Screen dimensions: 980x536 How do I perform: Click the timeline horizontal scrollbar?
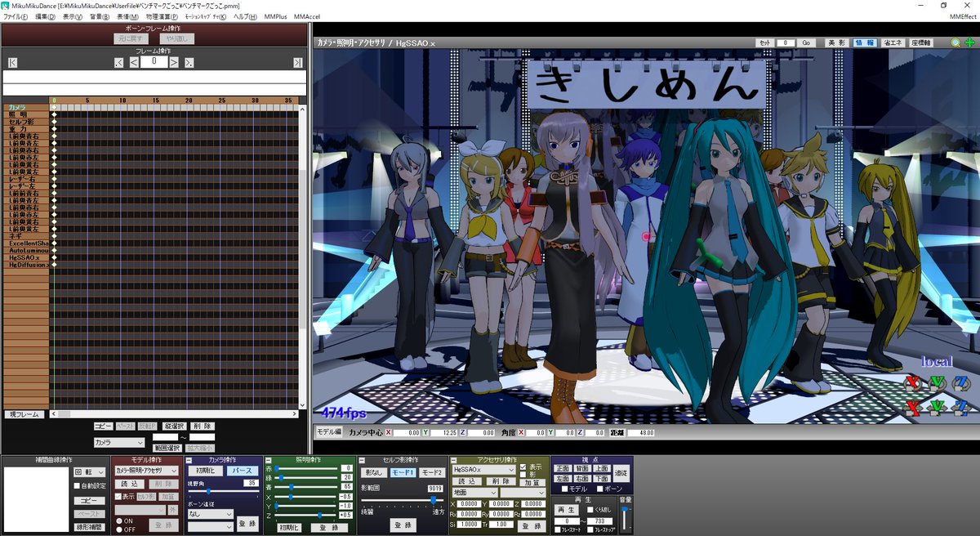tap(173, 414)
